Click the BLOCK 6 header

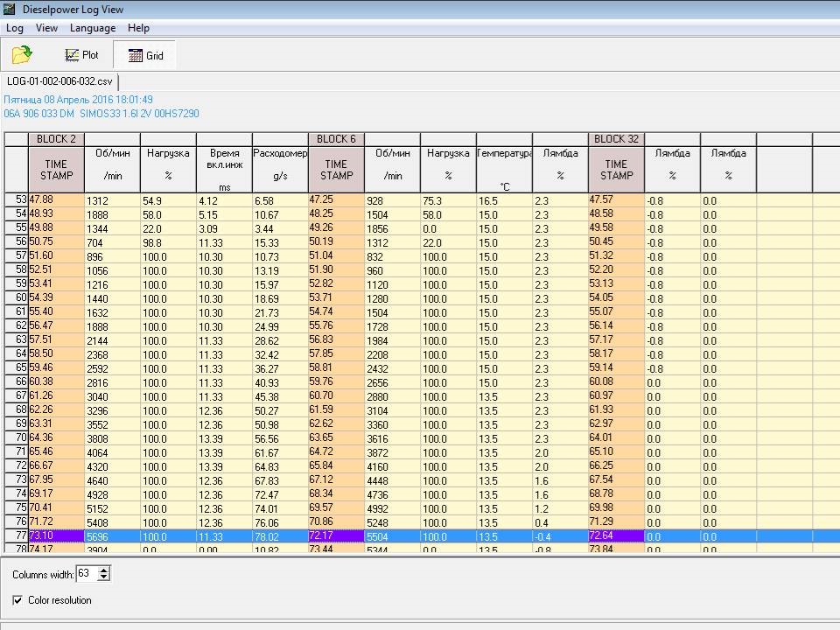tap(336, 139)
